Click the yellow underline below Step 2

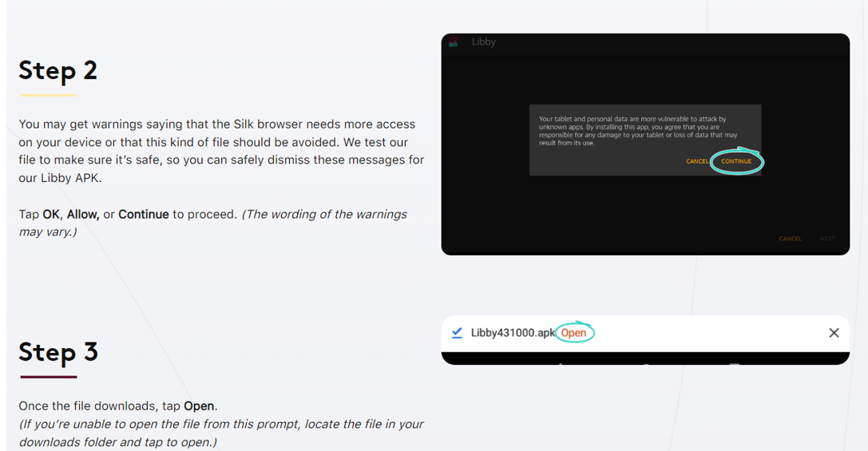(48, 95)
